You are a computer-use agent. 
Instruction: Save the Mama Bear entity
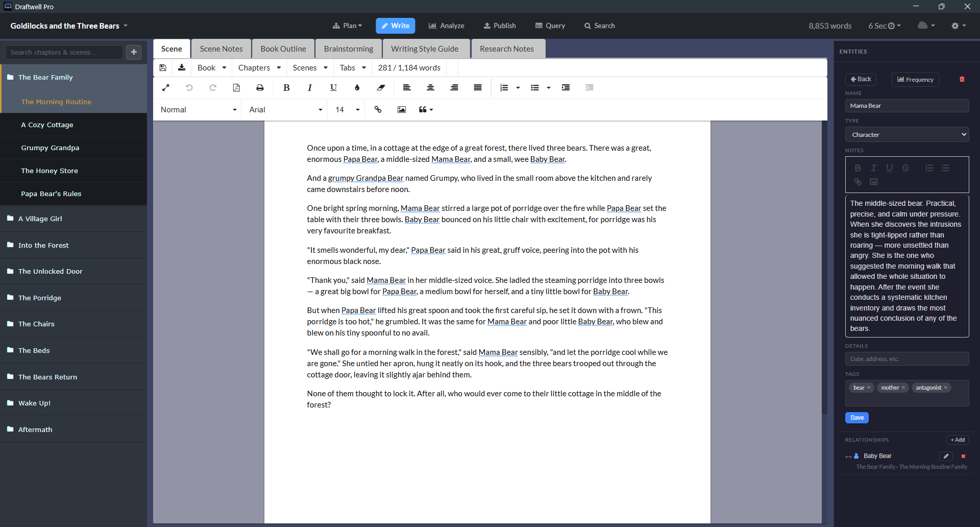[857, 418]
